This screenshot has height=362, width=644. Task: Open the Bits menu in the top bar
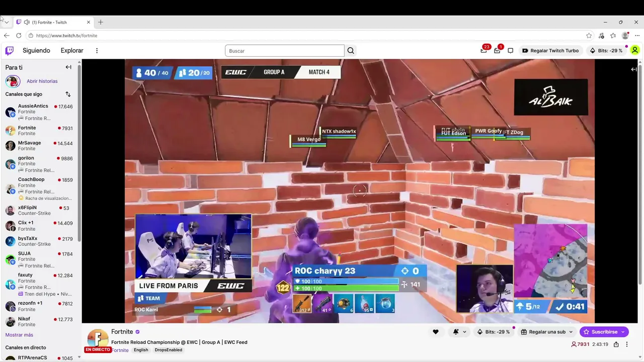click(x=606, y=51)
